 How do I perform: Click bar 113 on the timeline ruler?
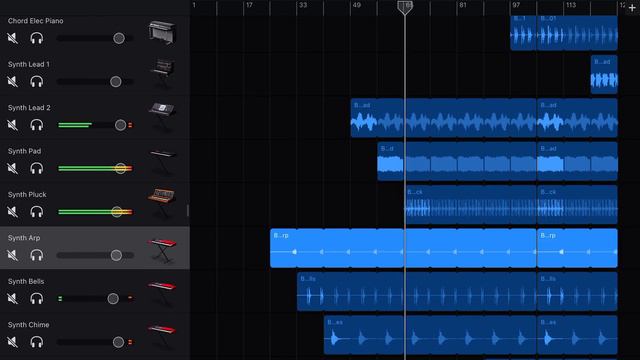click(571, 5)
